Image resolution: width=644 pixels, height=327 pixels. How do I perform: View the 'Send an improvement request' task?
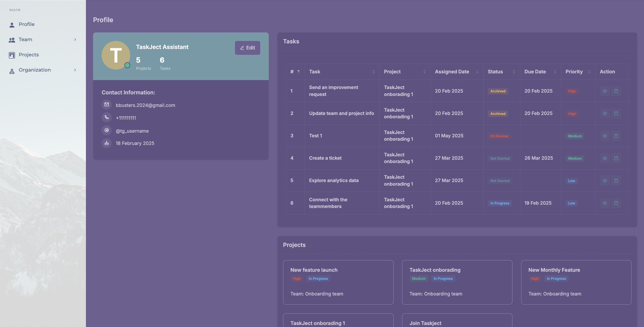tap(605, 91)
